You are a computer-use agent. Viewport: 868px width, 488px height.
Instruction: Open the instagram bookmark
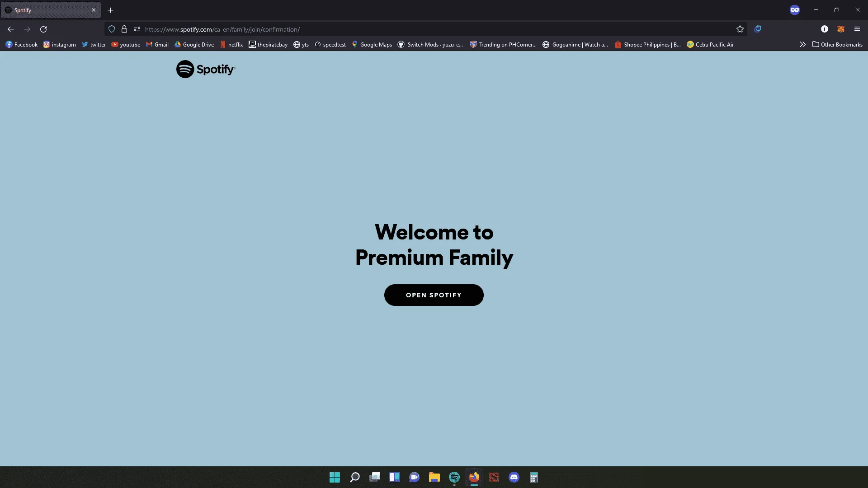(x=60, y=45)
